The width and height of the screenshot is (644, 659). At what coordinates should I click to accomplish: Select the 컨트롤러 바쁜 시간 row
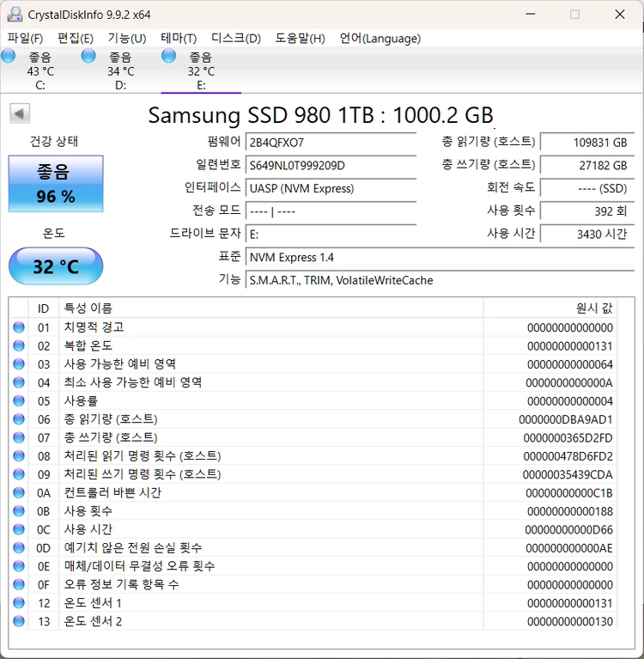(x=313, y=492)
